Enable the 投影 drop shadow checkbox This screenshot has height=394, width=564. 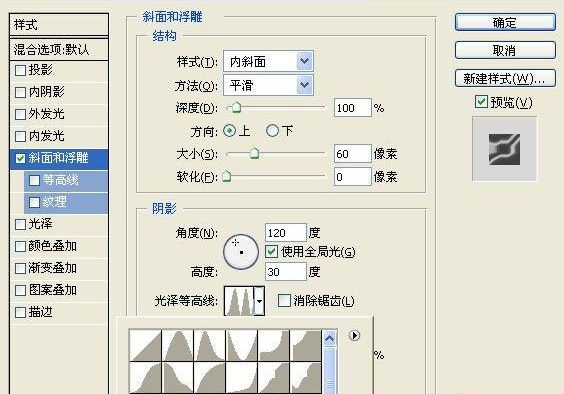click(21, 70)
